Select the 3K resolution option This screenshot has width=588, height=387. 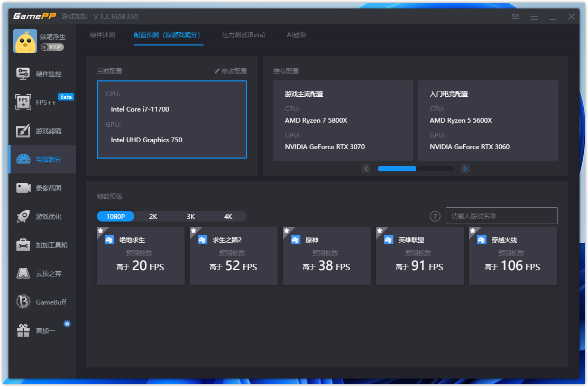pos(190,216)
